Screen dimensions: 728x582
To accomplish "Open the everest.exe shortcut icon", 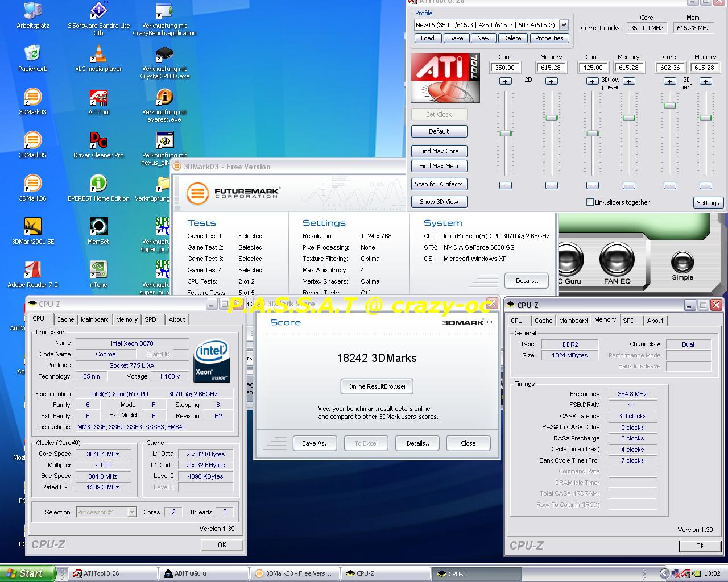I will 164,106.
